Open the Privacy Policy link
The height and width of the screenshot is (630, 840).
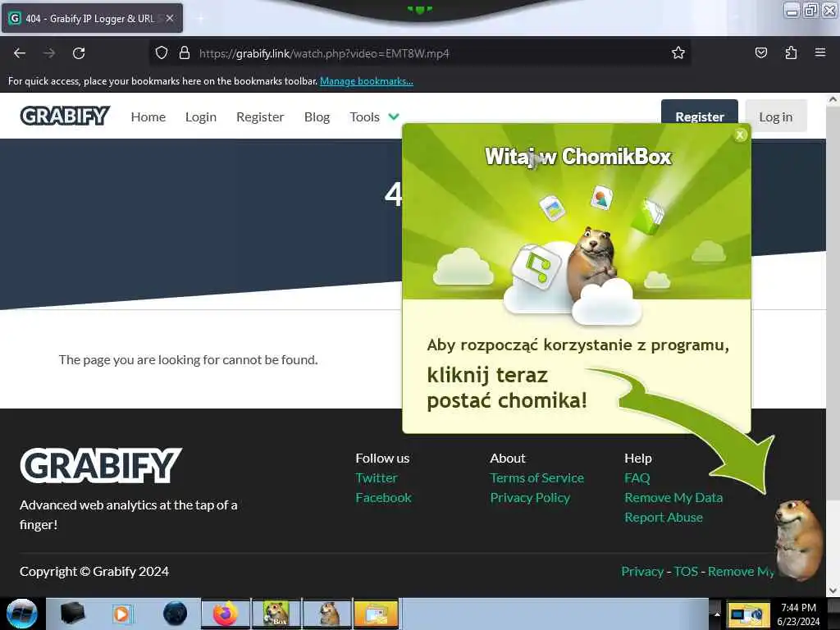tap(530, 498)
